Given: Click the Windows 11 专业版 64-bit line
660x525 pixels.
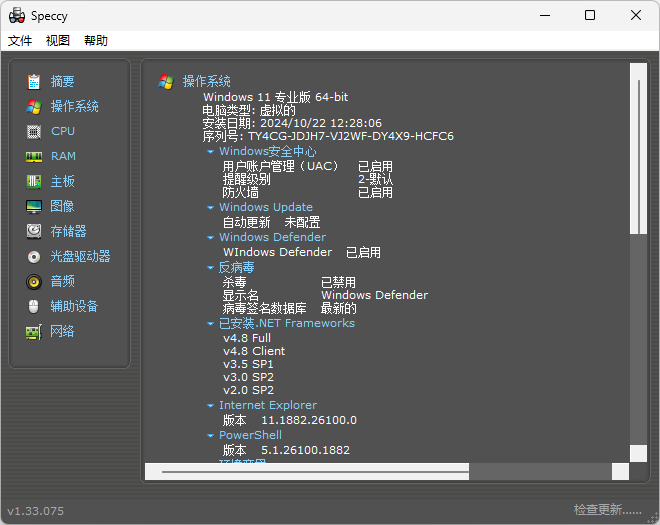Looking at the screenshot, I should pos(276,97).
